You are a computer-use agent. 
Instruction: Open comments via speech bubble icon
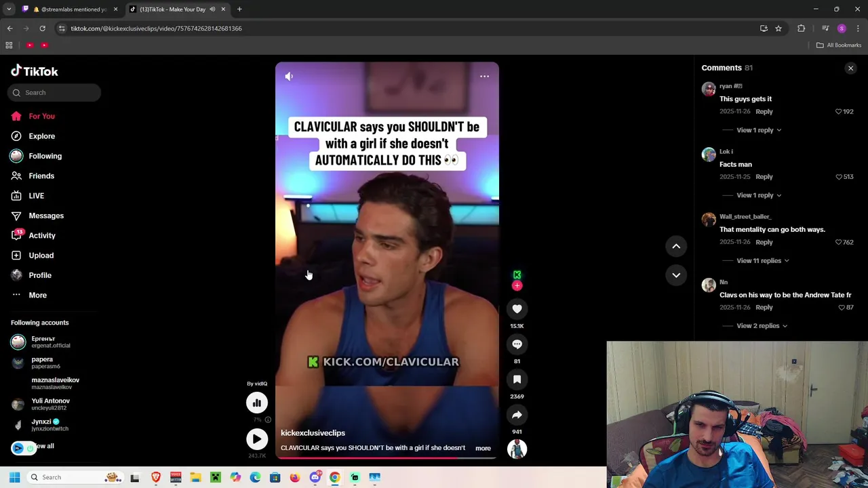point(517,344)
